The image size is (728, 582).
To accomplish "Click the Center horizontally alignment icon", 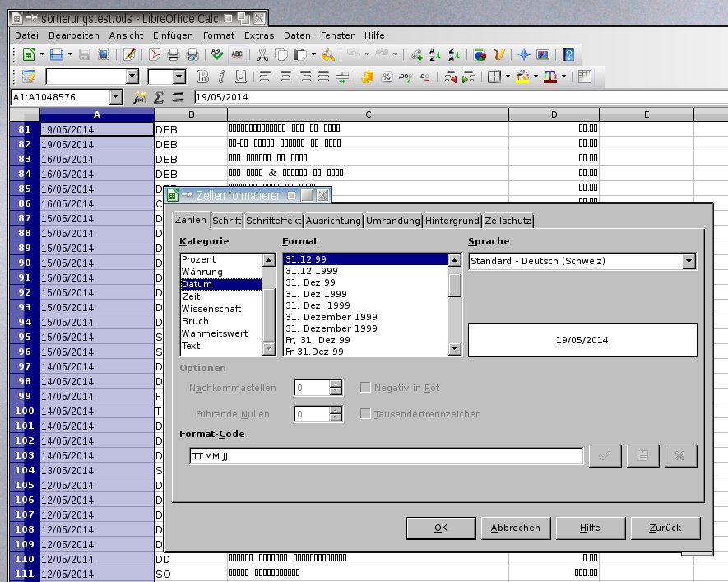I will pyautogui.click(x=285, y=77).
